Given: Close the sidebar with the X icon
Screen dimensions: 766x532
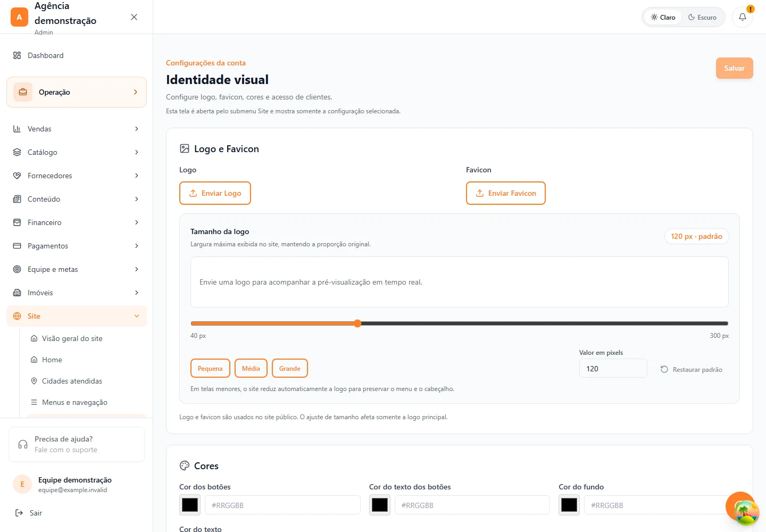Looking at the screenshot, I should pos(134,17).
